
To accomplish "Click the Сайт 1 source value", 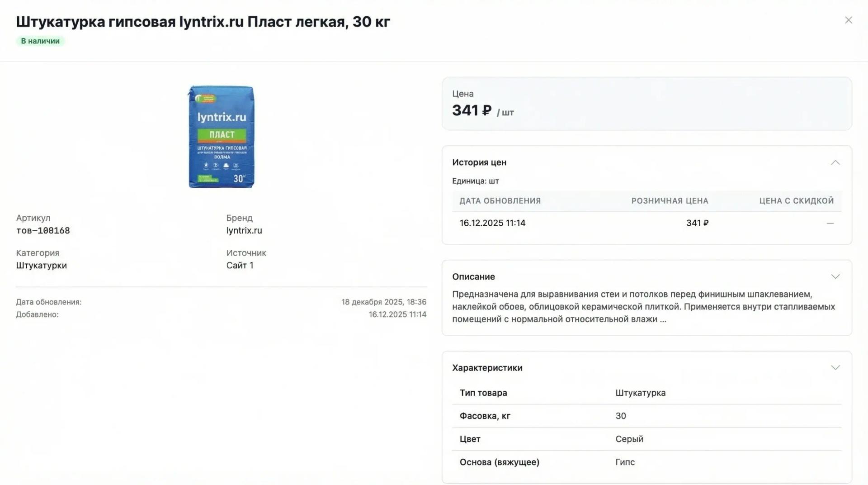I will (240, 266).
